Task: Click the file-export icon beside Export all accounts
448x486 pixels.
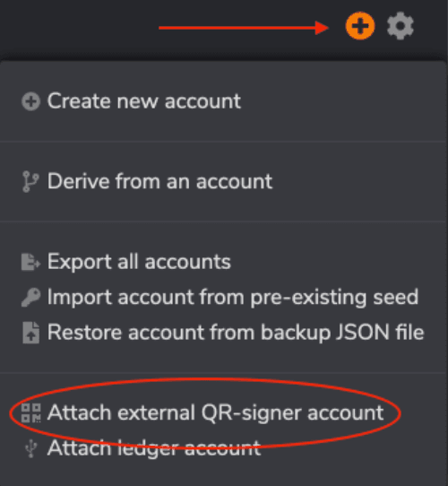Action: (30, 262)
